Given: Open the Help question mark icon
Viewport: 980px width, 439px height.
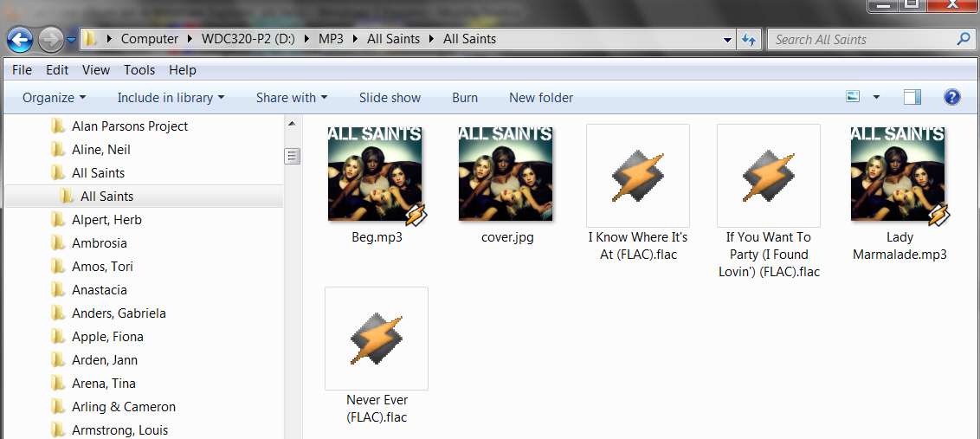Looking at the screenshot, I should pyautogui.click(x=951, y=97).
